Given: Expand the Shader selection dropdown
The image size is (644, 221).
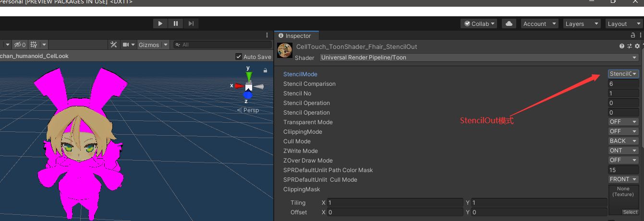Looking at the screenshot, I should coord(479,58).
